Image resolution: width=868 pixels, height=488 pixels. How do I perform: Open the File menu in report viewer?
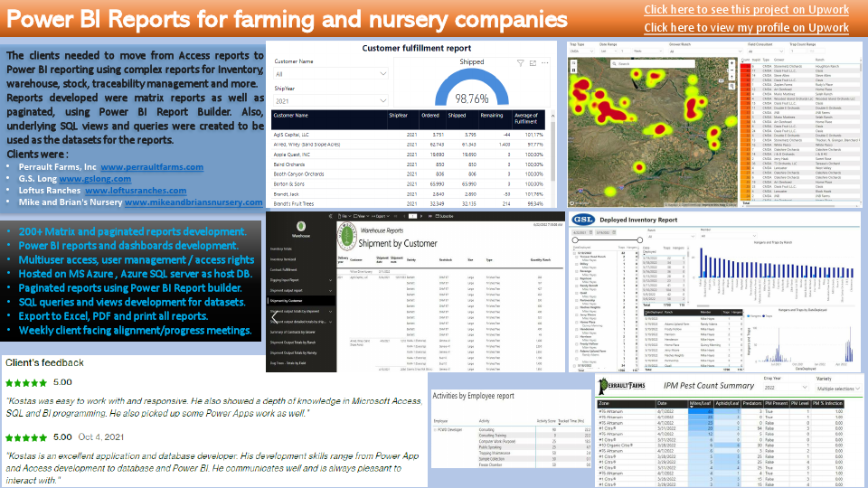pos(344,216)
